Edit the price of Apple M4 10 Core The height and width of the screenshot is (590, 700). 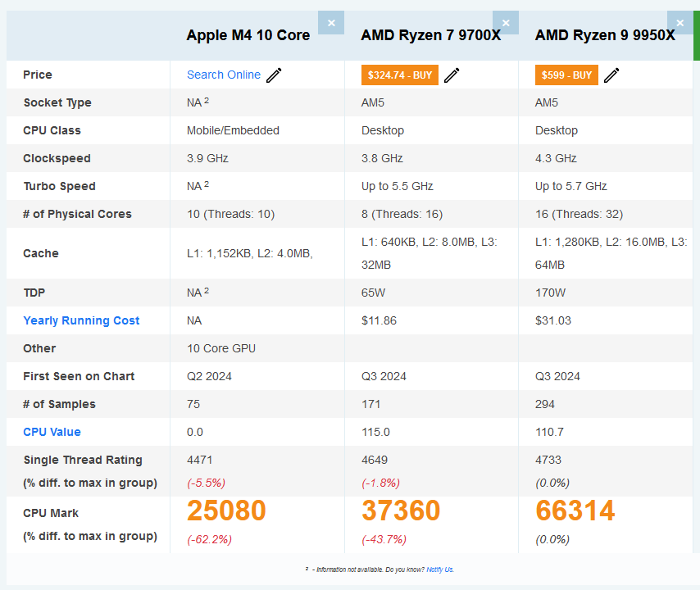click(x=273, y=74)
